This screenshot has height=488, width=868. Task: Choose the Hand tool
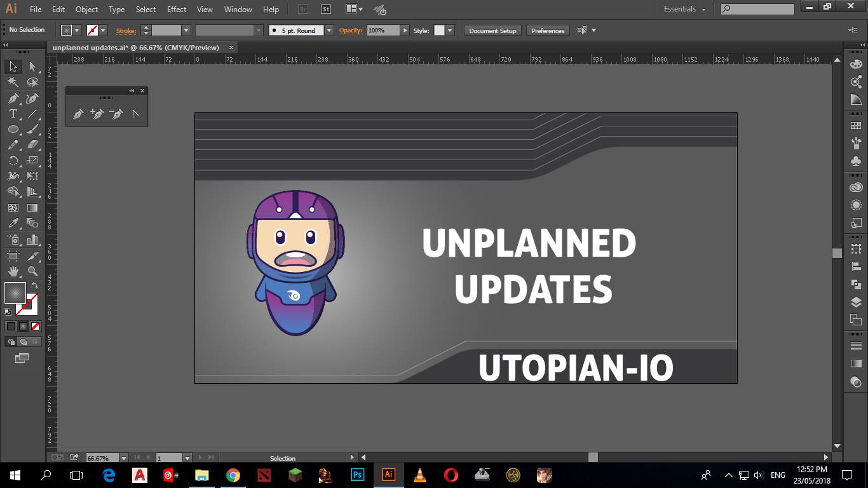pyautogui.click(x=13, y=271)
